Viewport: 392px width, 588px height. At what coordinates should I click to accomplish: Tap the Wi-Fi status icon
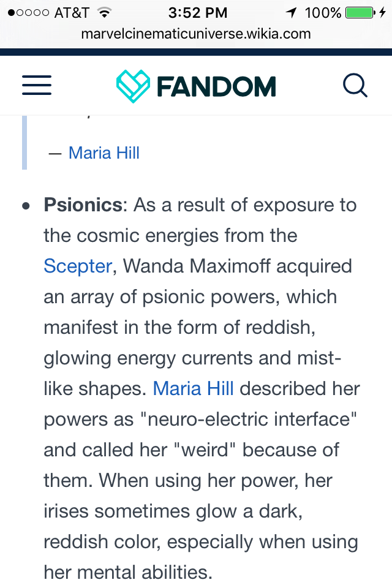[104, 13]
